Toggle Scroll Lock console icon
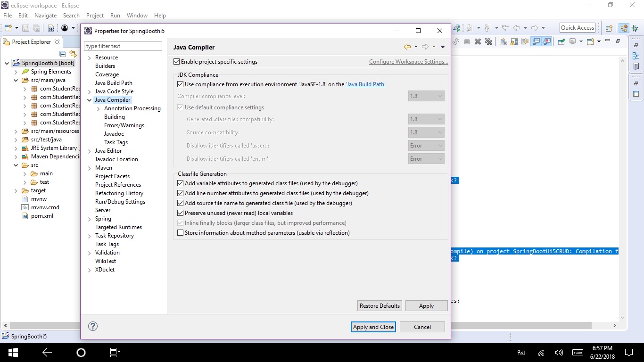Image resolution: width=644 pixels, height=362 pixels. [514, 41]
